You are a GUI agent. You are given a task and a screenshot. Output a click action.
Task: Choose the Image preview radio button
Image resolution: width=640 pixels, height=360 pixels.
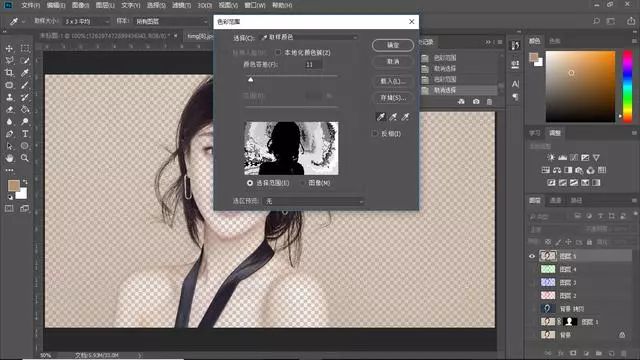tap(302, 183)
